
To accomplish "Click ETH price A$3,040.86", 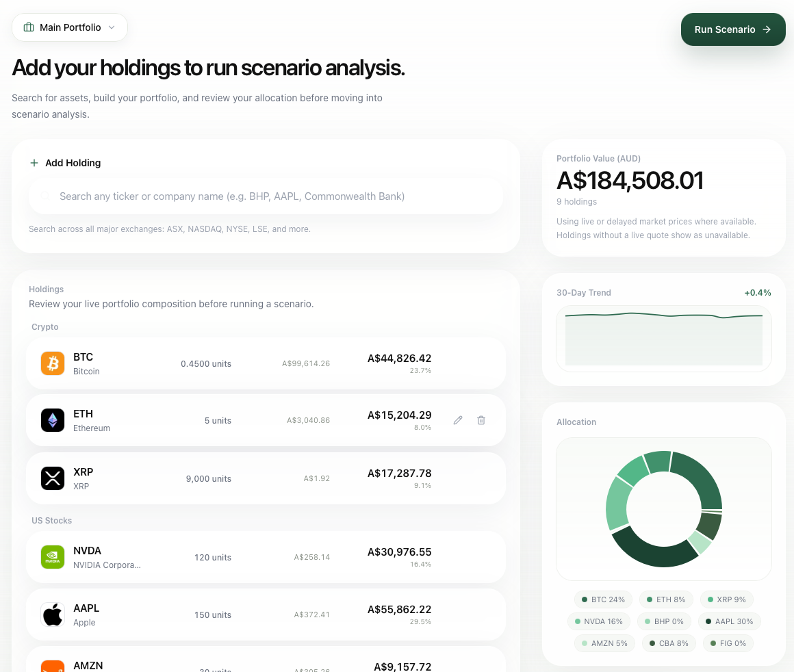I will click(308, 420).
